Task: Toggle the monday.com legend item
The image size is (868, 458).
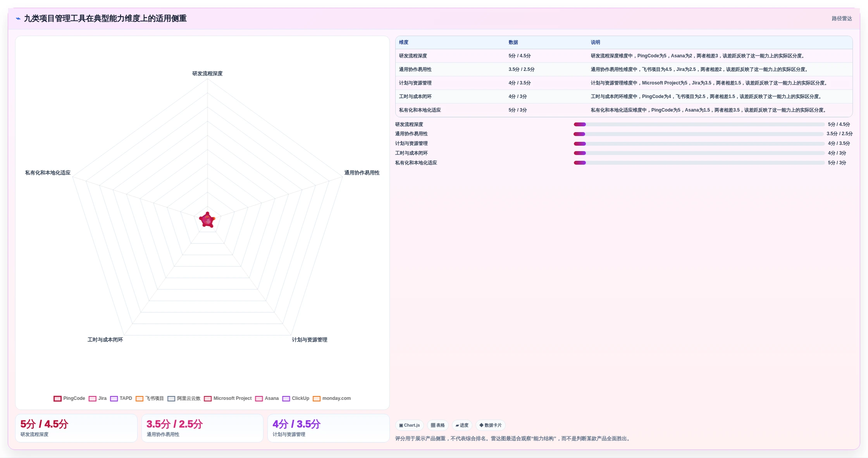Action: tap(332, 398)
